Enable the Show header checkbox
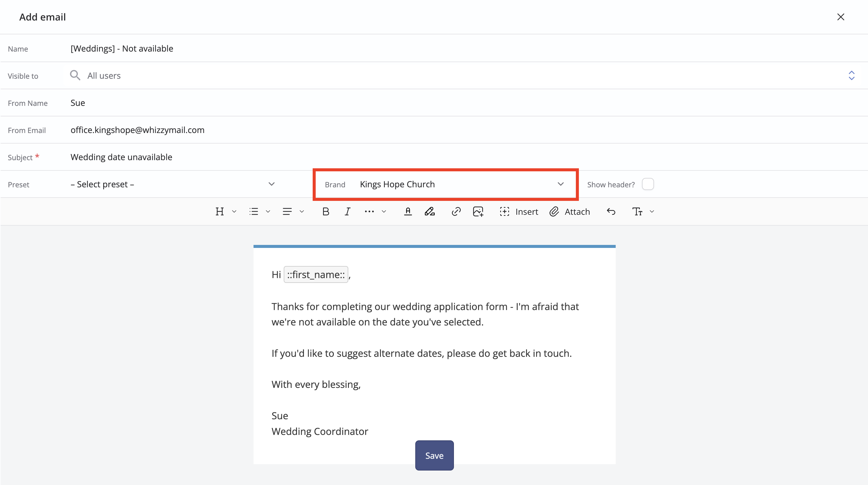This screenshot has width=868, height=485. tap(648, 184)
